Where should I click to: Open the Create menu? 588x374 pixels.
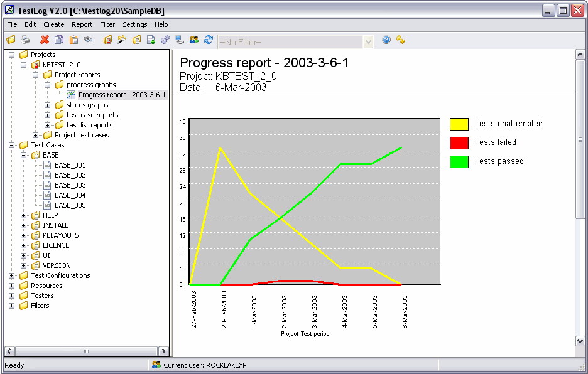(53, 24)
